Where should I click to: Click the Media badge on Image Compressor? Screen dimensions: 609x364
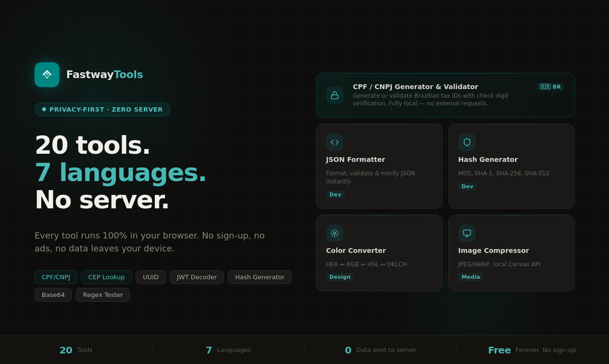pos(470,277)
